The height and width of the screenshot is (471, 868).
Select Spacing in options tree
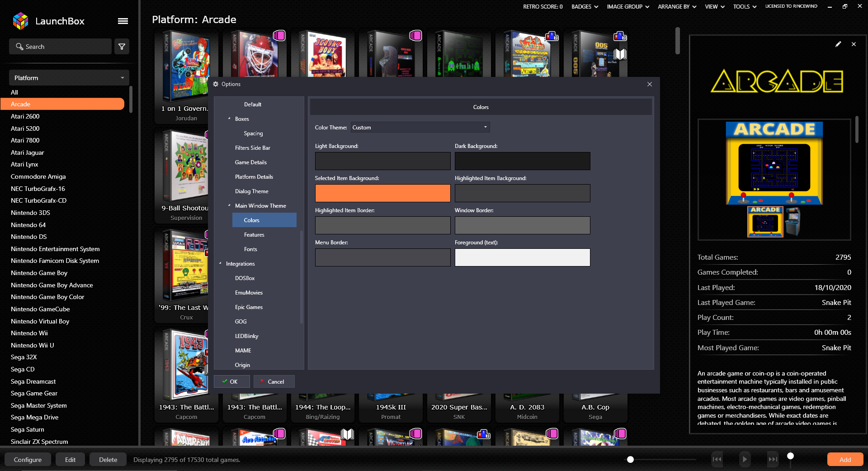(253, 133)
